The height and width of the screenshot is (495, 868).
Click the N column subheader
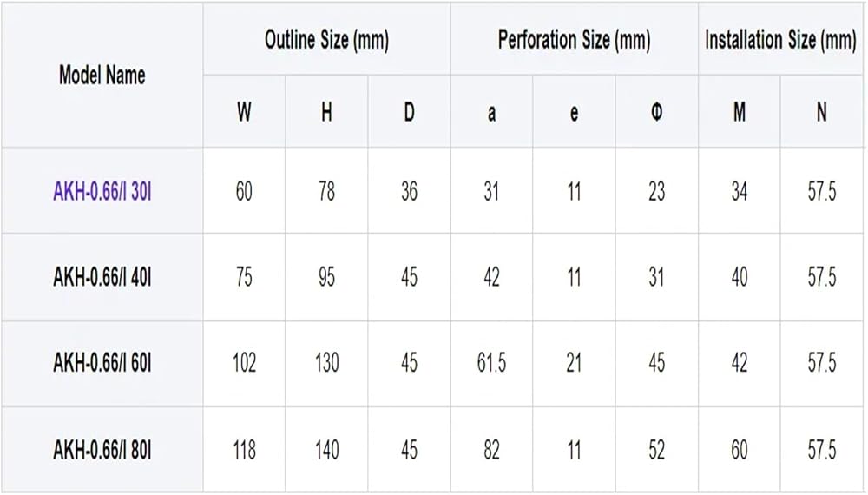click(x=821, y=112)
